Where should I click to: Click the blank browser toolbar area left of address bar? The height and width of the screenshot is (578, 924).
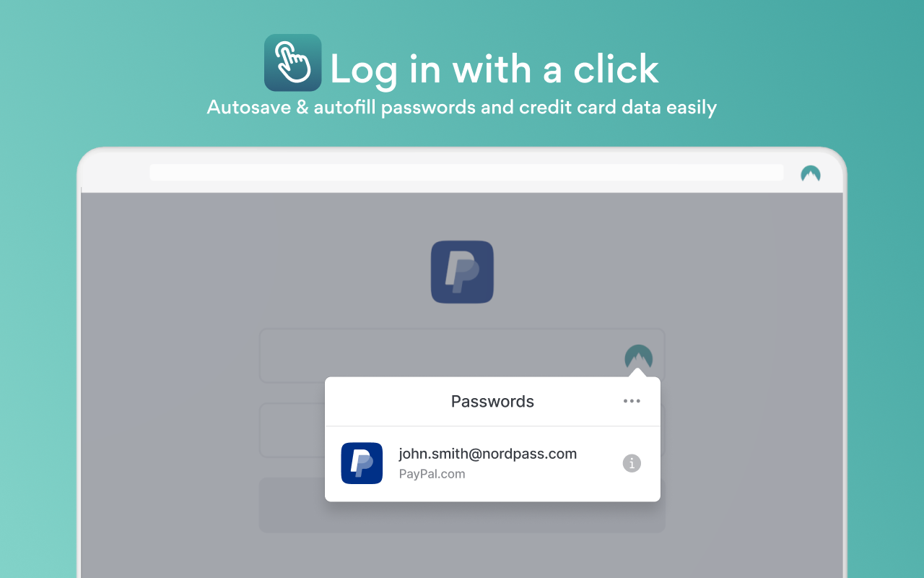[x=115, y=173]
